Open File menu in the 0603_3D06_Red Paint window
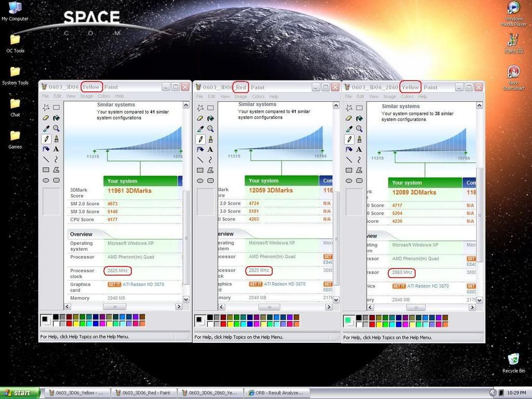The height and width of the screenshot is (399, 532). pos(199,96)
